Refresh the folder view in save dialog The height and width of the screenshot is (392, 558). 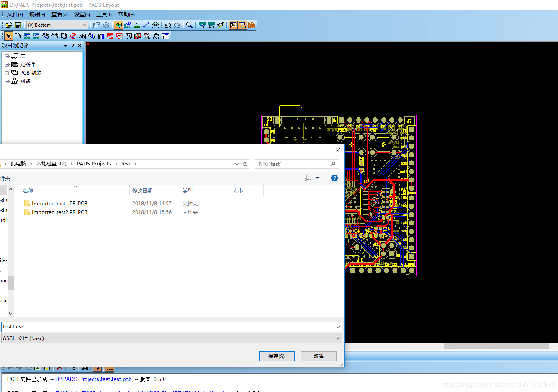(245, 164)
